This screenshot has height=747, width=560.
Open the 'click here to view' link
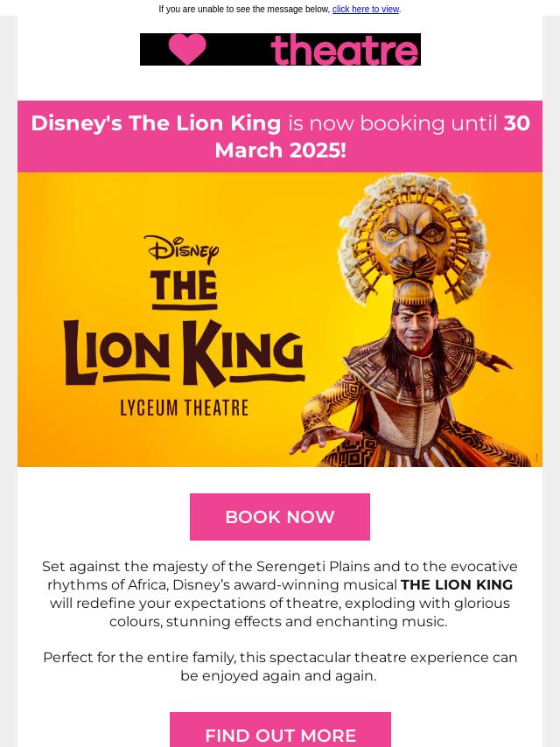point(366,10)
